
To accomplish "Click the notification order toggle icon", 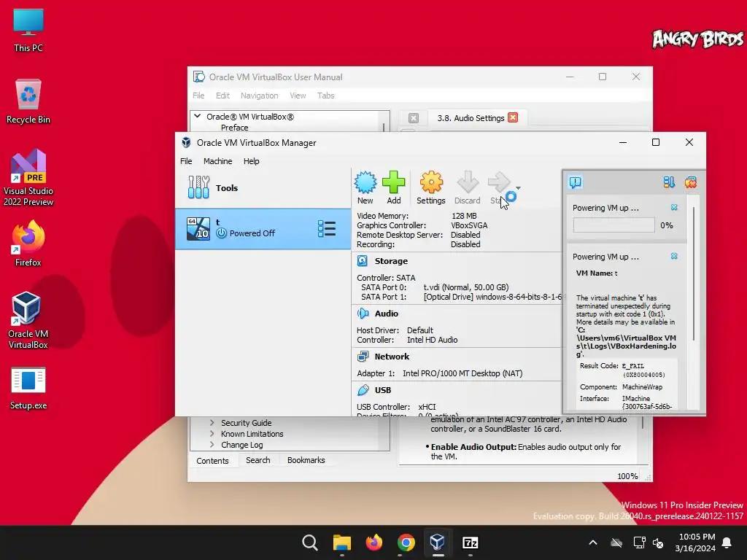I will click(669, 182).
